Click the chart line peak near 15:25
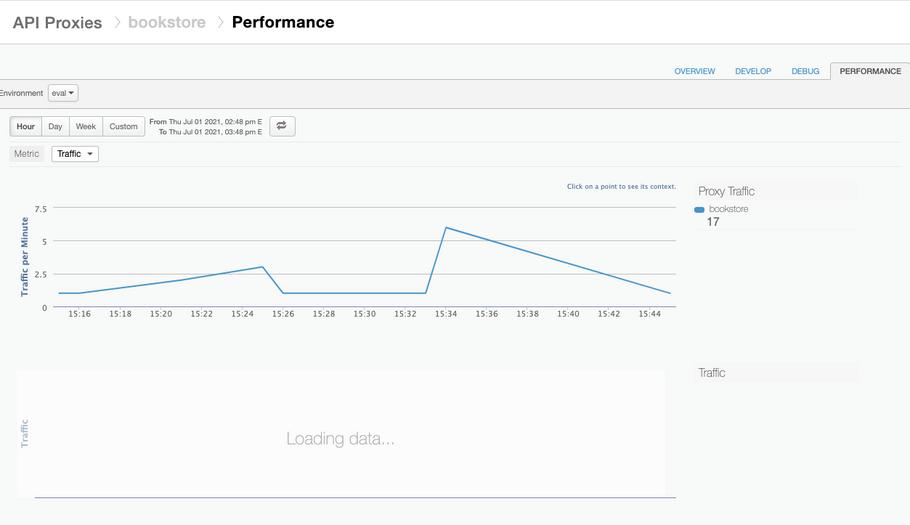This screenshot has width=910, height=525. 262,267
